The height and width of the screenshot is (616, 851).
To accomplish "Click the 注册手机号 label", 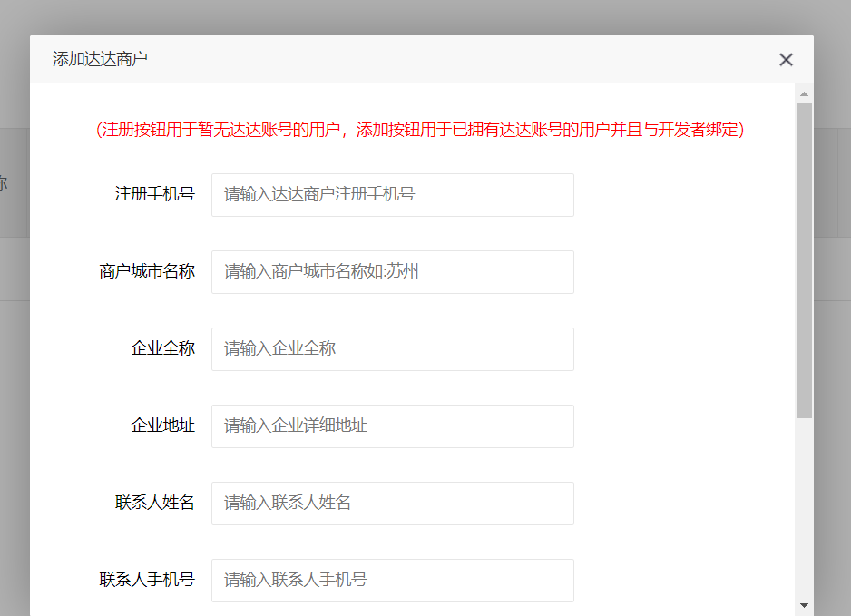I will click(154, 194).
